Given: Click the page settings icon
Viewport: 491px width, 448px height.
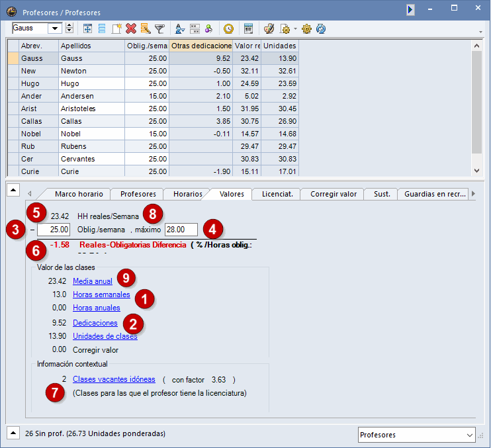Looking at the screenshot, I should click(x=285, y=29).
